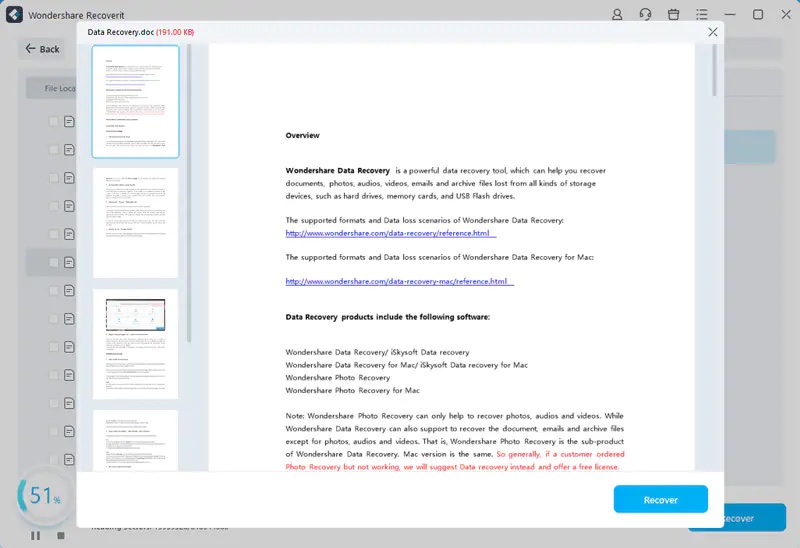Tick the checkbox in the highlighted file row
The width and height of the screenshot is (800, 548).
[54, 263]
